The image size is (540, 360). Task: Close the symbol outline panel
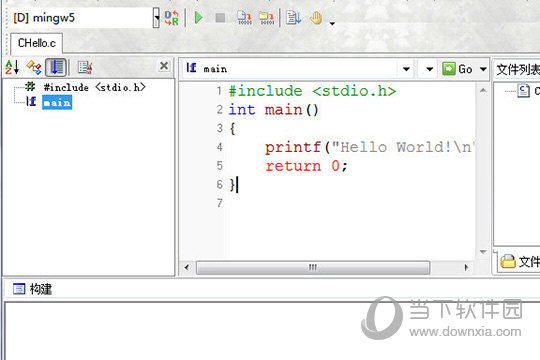pos(164,65)
